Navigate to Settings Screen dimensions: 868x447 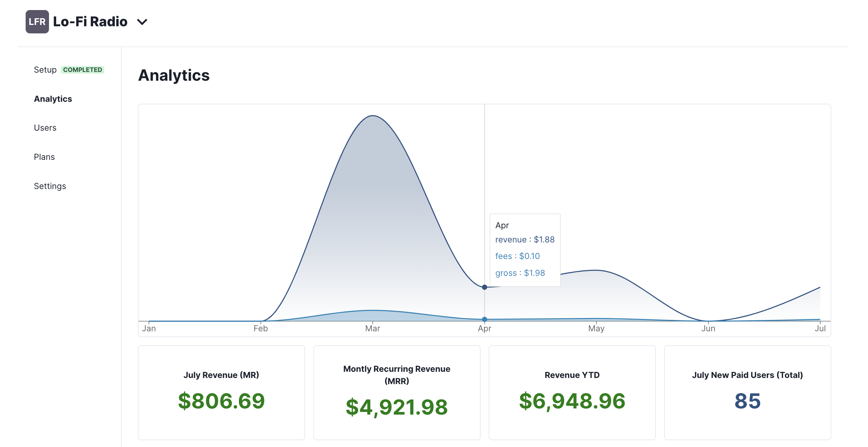pos(50,186)
